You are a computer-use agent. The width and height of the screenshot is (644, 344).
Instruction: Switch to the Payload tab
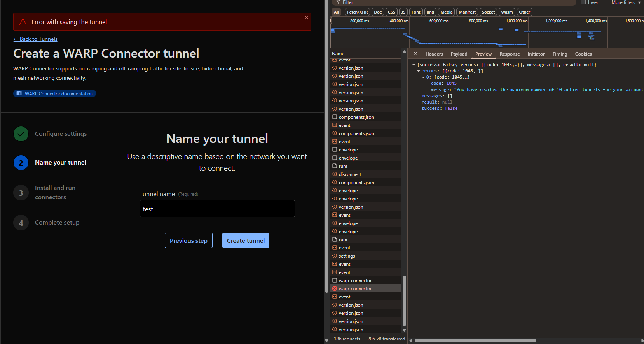pyautogui.click(x=459, y=54)
